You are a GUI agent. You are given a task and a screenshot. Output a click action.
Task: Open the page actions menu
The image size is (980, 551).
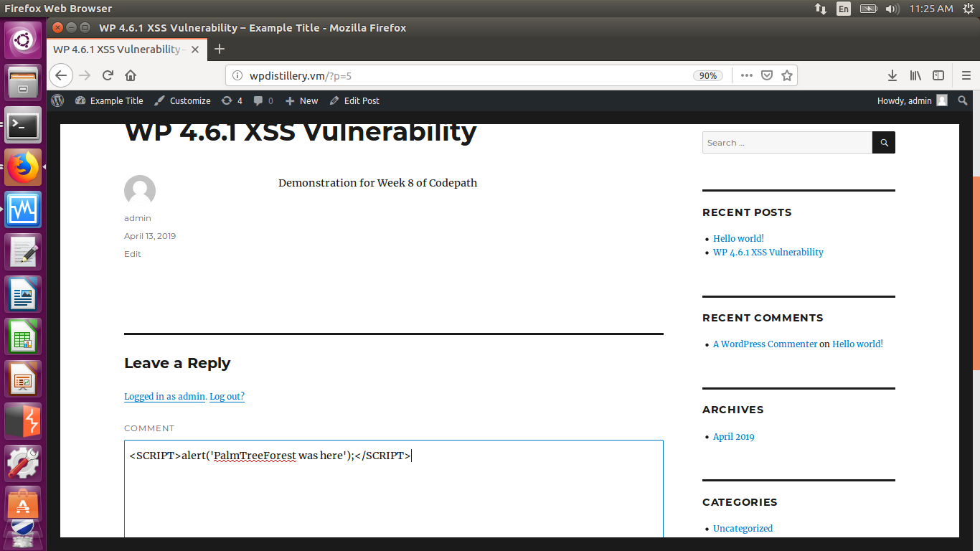coord(747,75)
